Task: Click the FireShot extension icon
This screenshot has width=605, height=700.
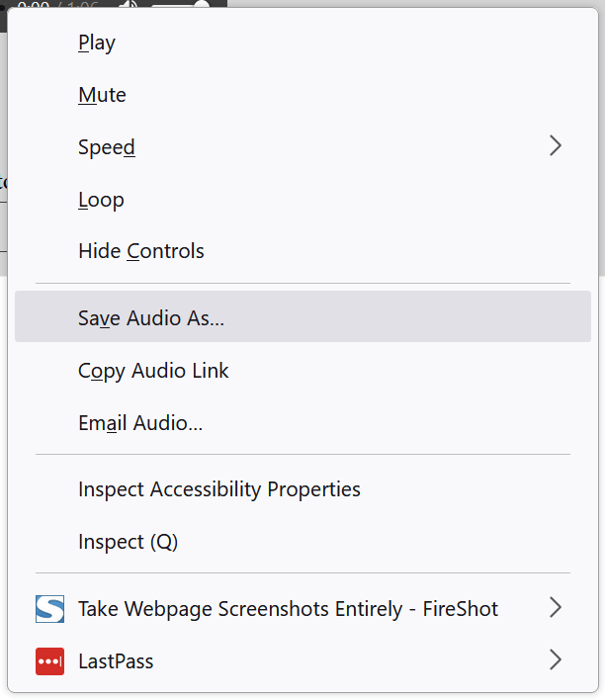Action: coord(49,609)
